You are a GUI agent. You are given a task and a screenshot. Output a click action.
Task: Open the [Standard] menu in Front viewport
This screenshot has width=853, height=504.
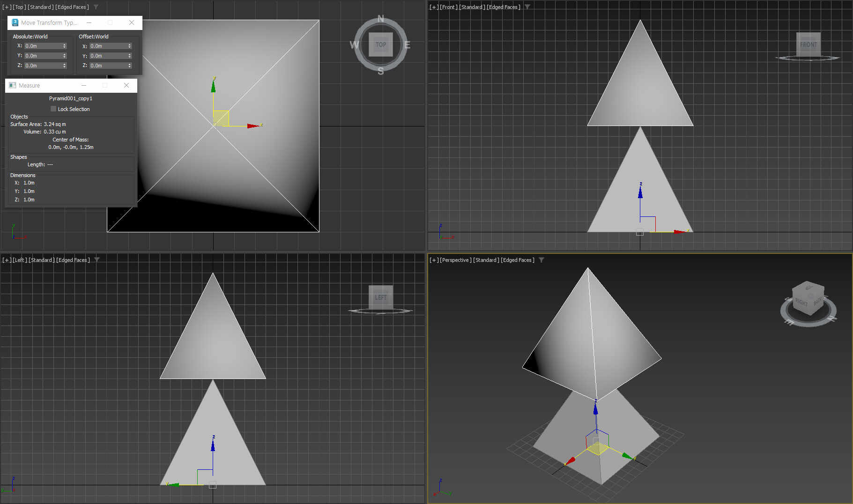pyautogui.click(x=472, y=7)
